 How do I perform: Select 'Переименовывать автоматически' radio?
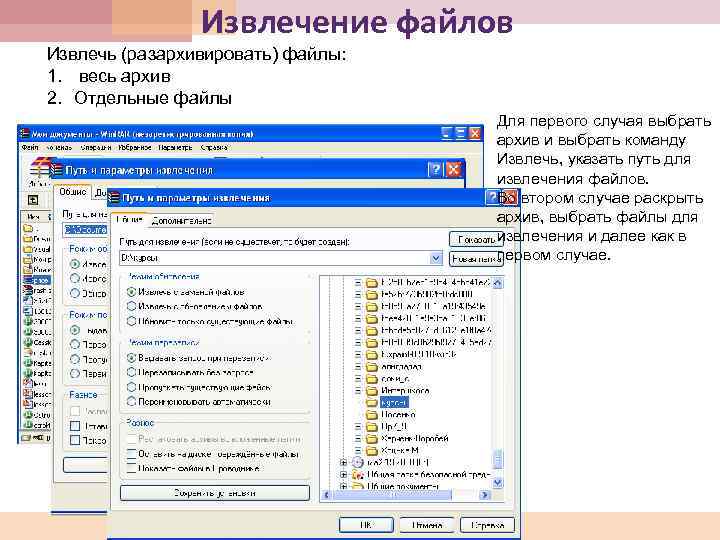(132, 402)
